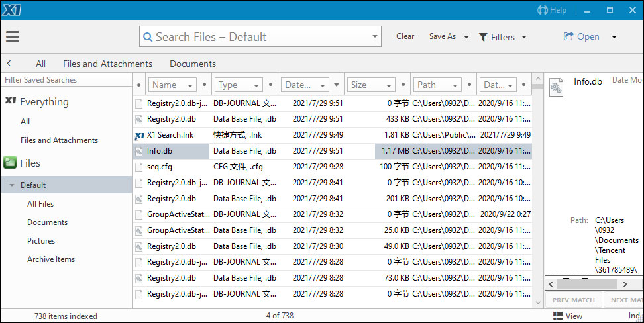
Task: Click the sort arrow after Date column
Action: [x=337, y=85]
